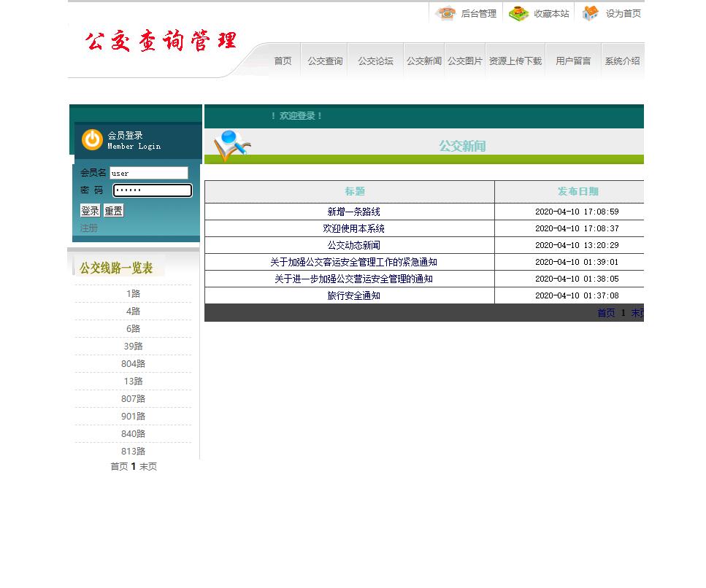Open notice 旅行安全通知
This screenshot has height=588, width=706.
pyautogui.click(x=355, y=295)
